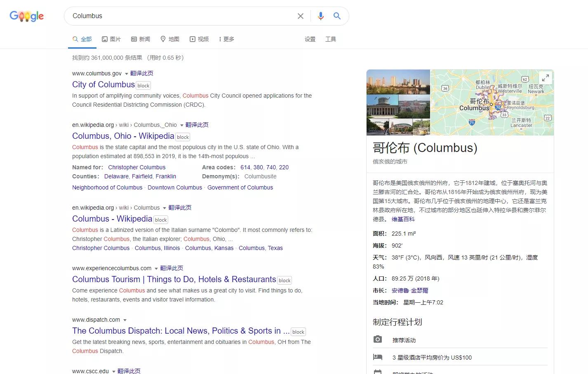This screenshot has height=374, width=588.
Task: Open Columbus Tourism Things to Do result
Action: (174, 279)
